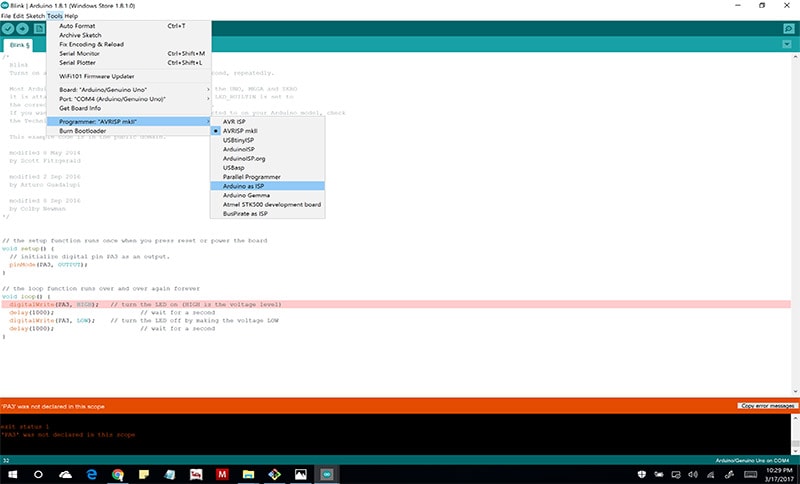
Task: Open the File menu
Action: (6, 16)
